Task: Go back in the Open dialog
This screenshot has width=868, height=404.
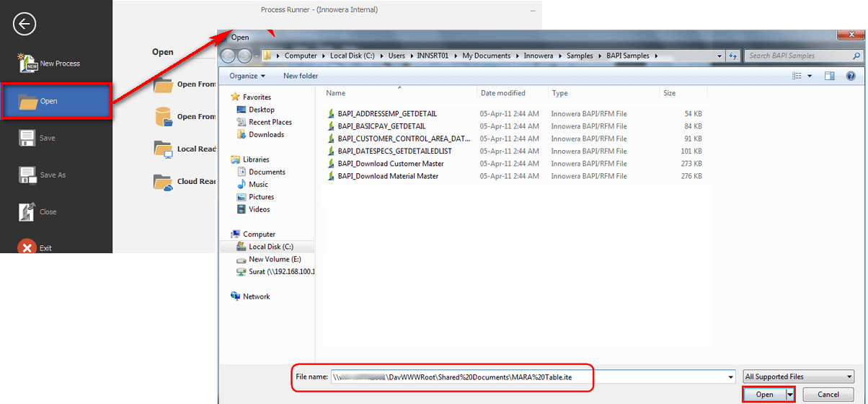Action: (229, 56)
